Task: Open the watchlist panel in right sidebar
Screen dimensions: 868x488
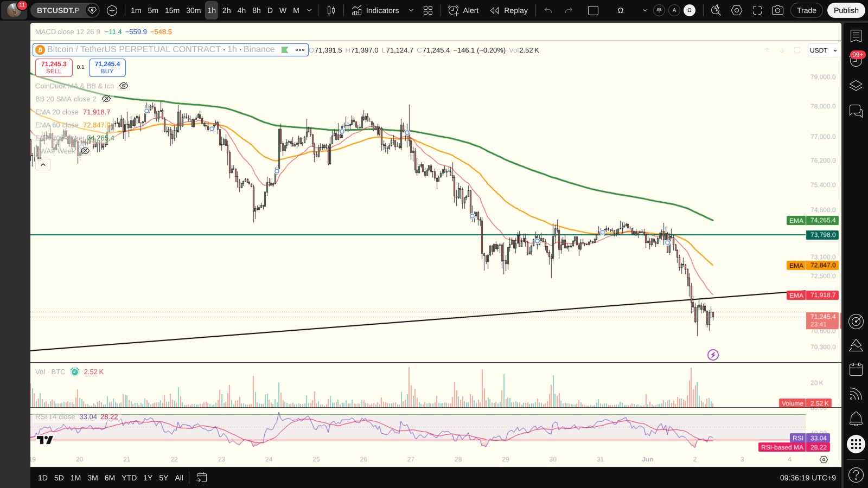Action: [856, 36]
